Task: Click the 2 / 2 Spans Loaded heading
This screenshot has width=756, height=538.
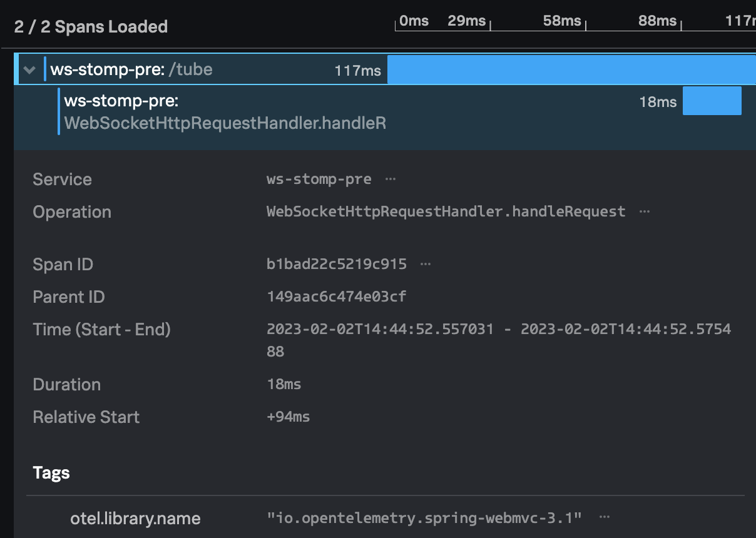Action: (90, 27)
